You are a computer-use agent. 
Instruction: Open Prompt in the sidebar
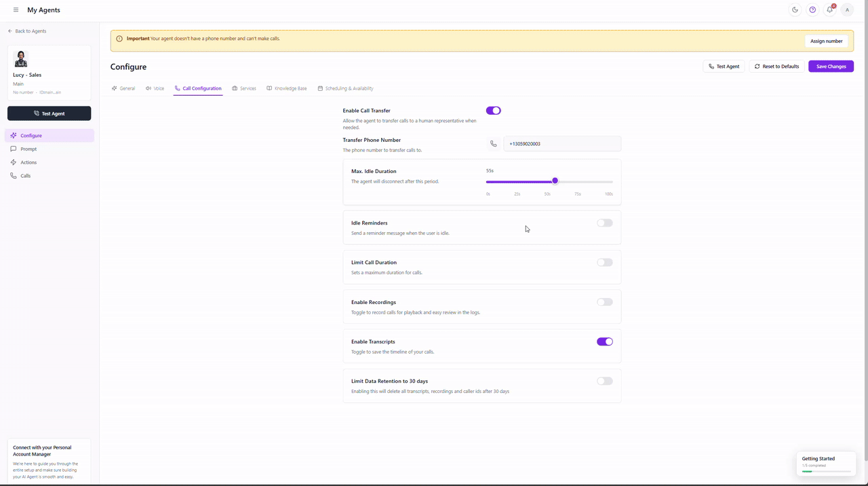(28, 149)
